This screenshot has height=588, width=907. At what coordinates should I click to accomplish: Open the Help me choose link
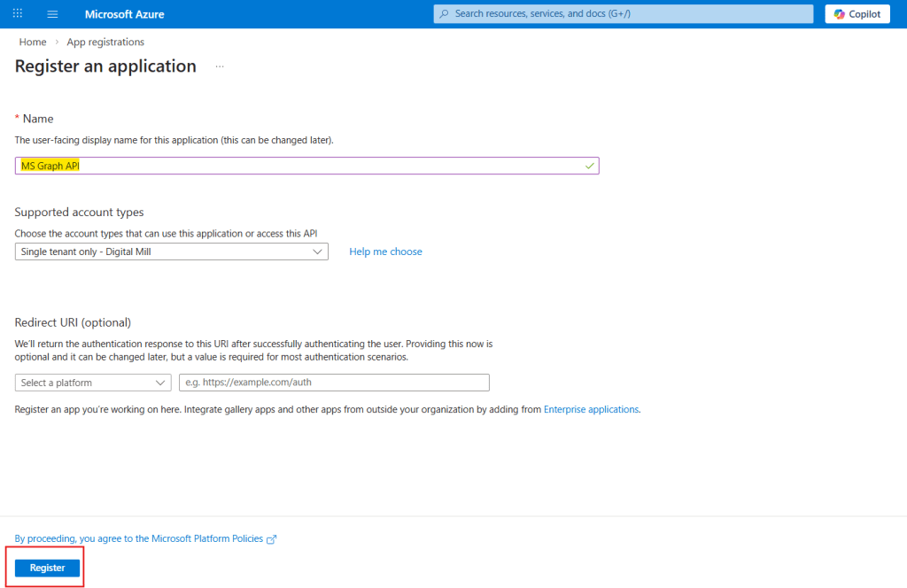click(385, 251)
